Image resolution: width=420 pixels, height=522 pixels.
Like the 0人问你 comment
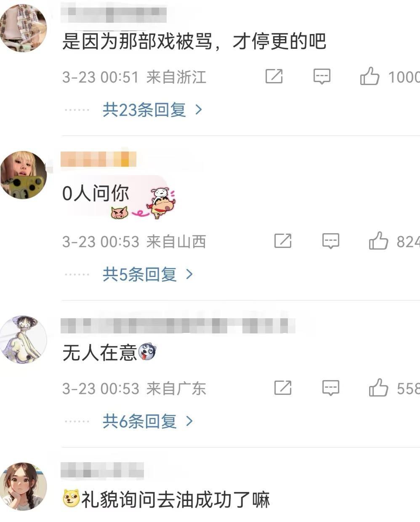tap(378, 241)
